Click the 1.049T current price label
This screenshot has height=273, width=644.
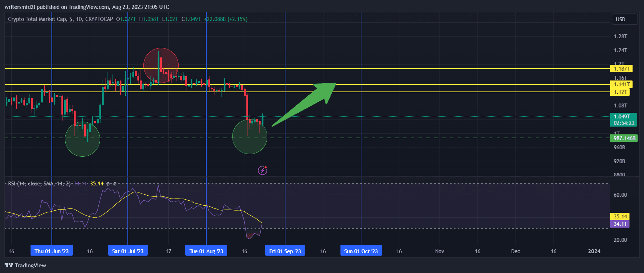pos(623,119)
